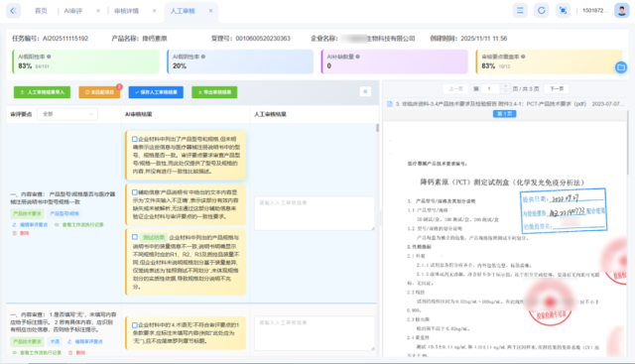
Task: Click the PDF file icon beside document title
Action: coord(390,104)
